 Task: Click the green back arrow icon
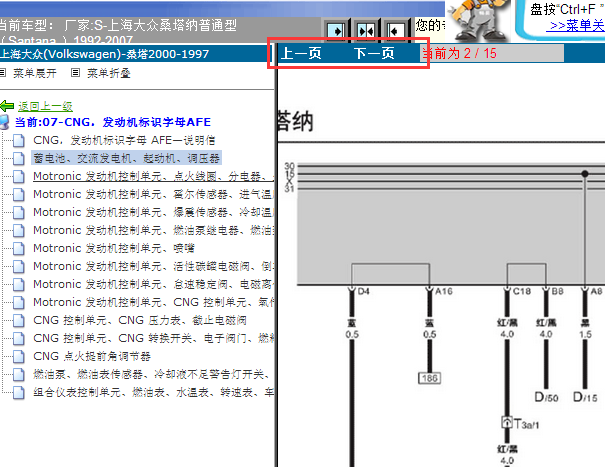click(x=7, y=106)
